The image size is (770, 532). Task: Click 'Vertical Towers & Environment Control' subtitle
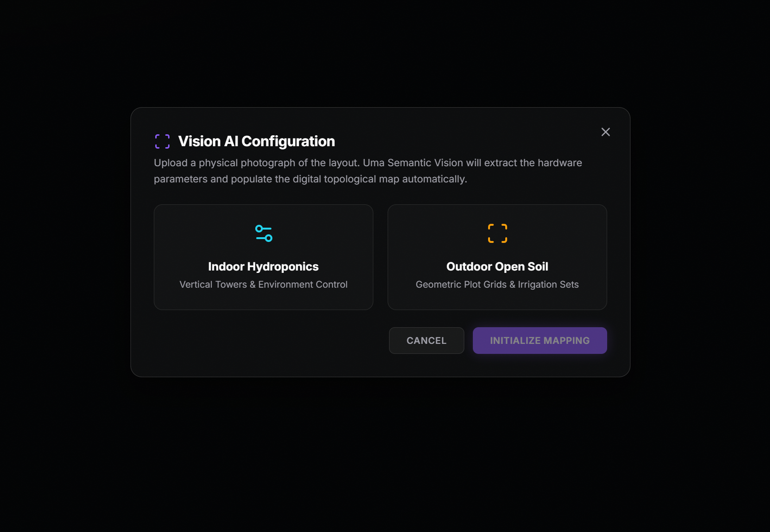pyautogui.click(x=263, y=284)
